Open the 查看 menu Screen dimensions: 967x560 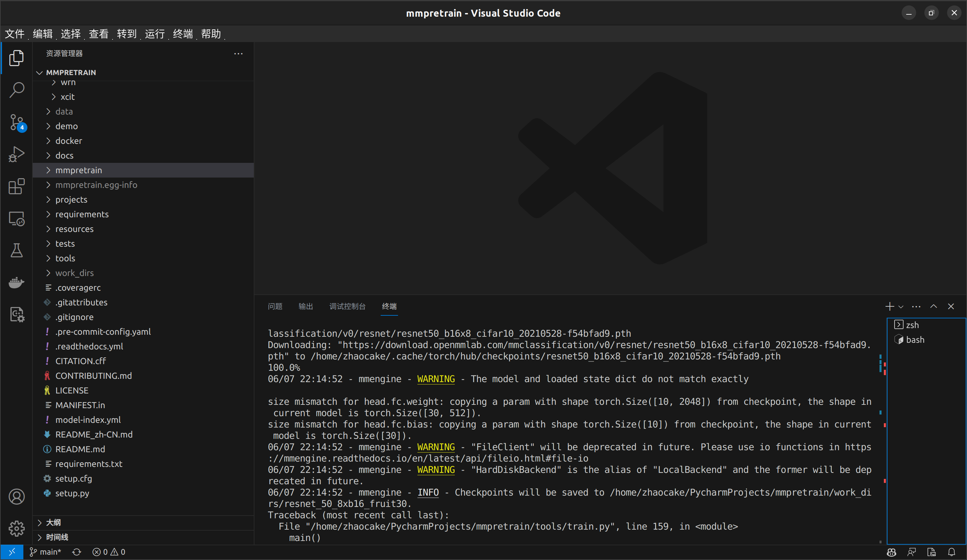pos(99,34)
